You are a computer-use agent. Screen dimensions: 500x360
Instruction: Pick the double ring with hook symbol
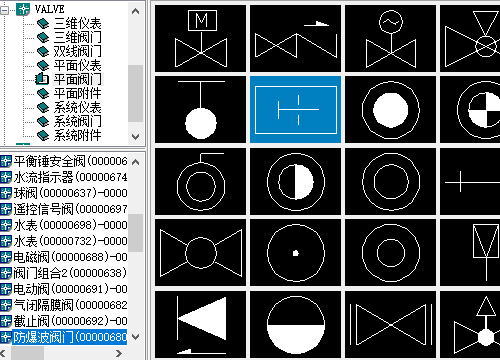click(200, 181)
